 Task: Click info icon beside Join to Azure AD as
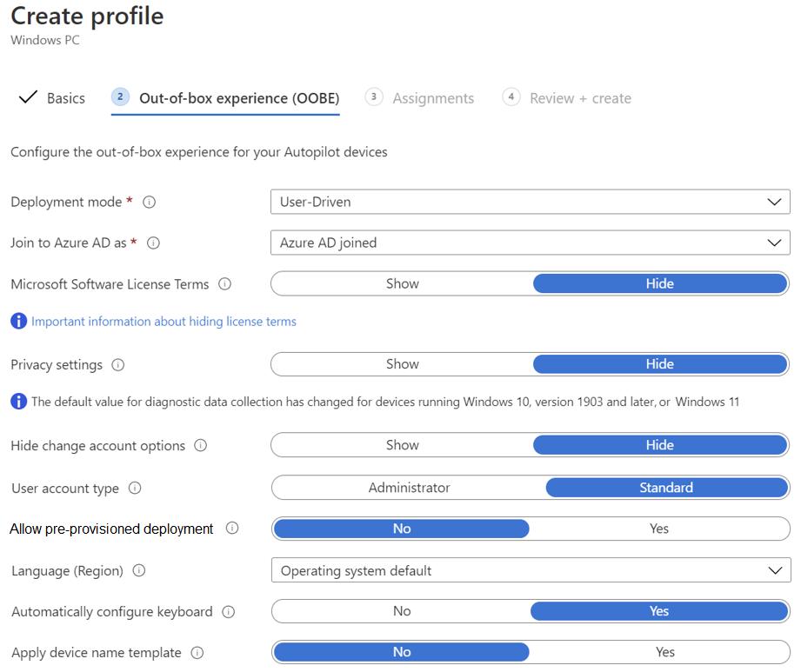tap(153, 243)
